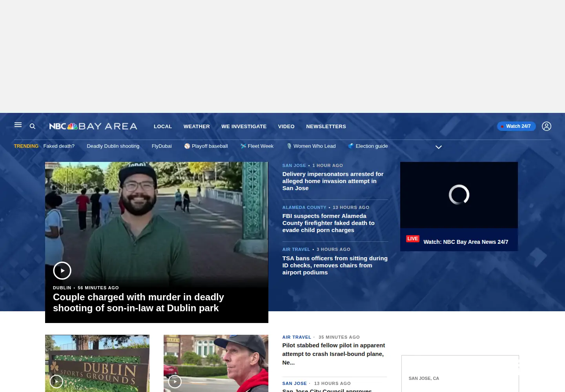The height and width of the screenshot is (392, 565).
Task: Click the TRENDING label
Action: (x=26, y=146)
